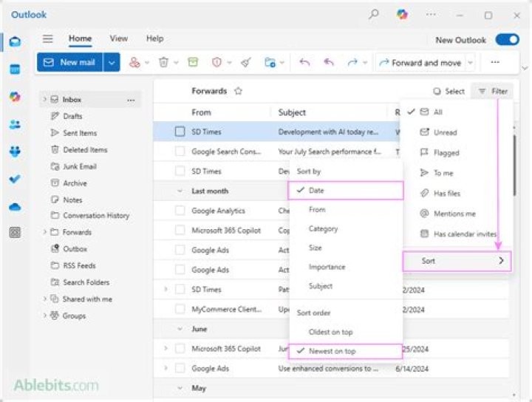Click the Reply arrow icon
Viewport: 532px width, 402px height.
tap(304, 62)
